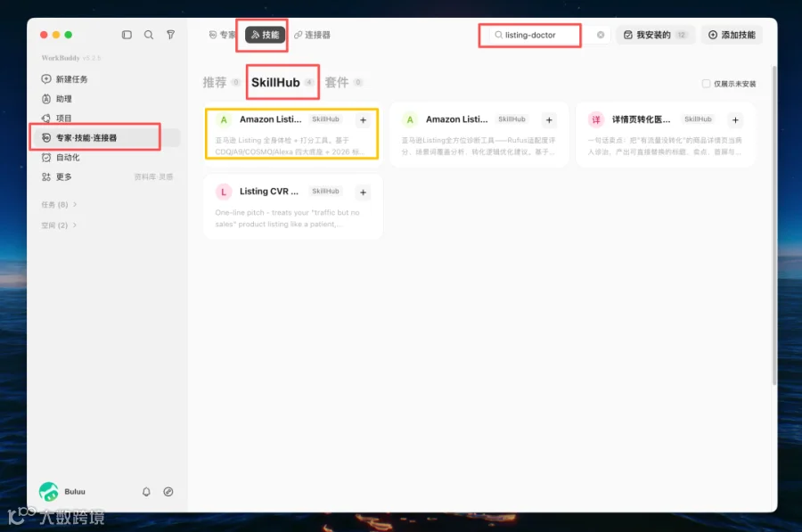Open the 资料库·灵感 link in sidebar
The height and width of the screenshot is (532, 802).
pos(153,177)
